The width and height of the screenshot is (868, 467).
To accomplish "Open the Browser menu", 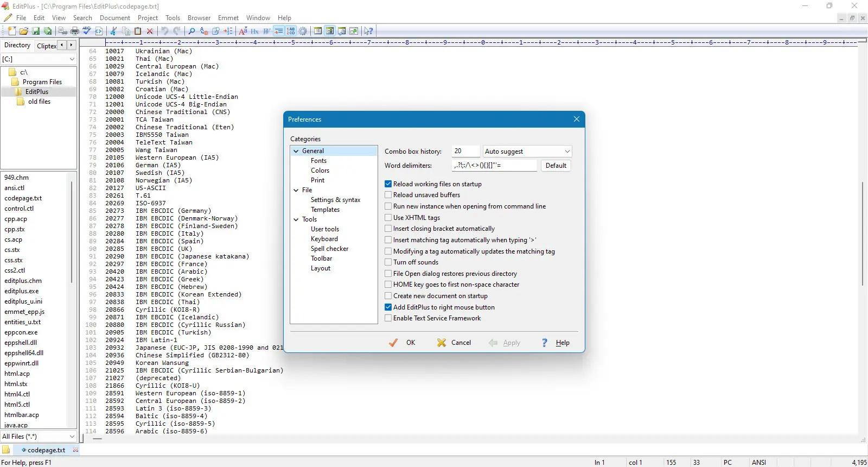I will coord(199,18).
